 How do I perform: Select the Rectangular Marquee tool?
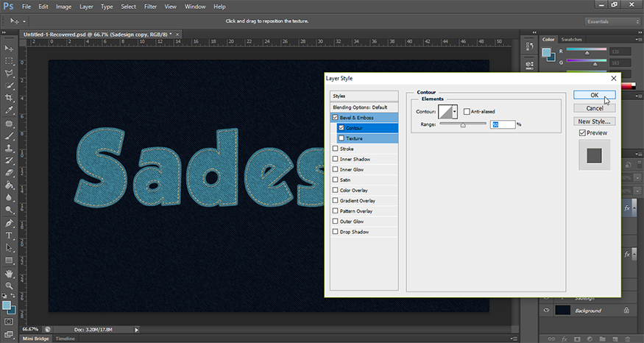9,61
